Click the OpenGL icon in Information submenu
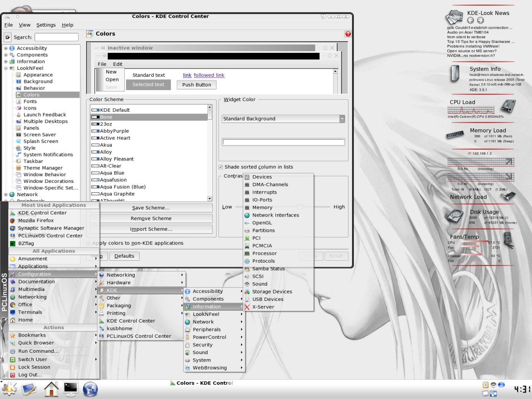The height and width of the screenshot is (399, 532). [247, 223]
